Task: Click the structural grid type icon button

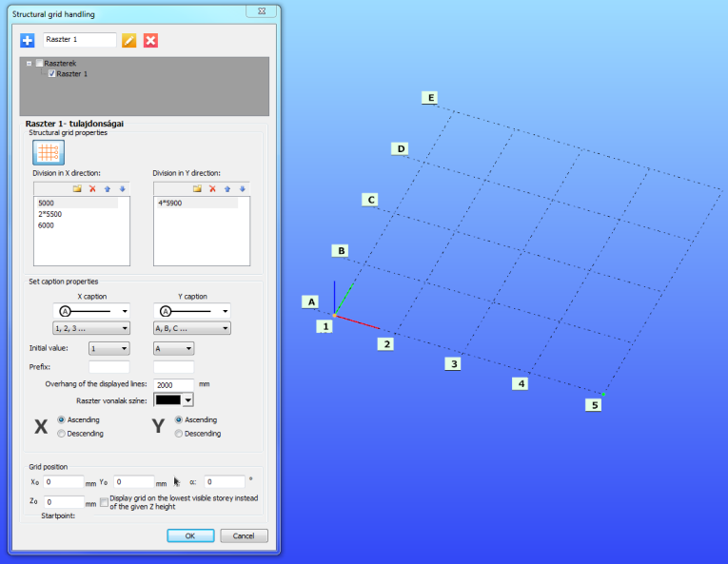Action: [49, 152]
